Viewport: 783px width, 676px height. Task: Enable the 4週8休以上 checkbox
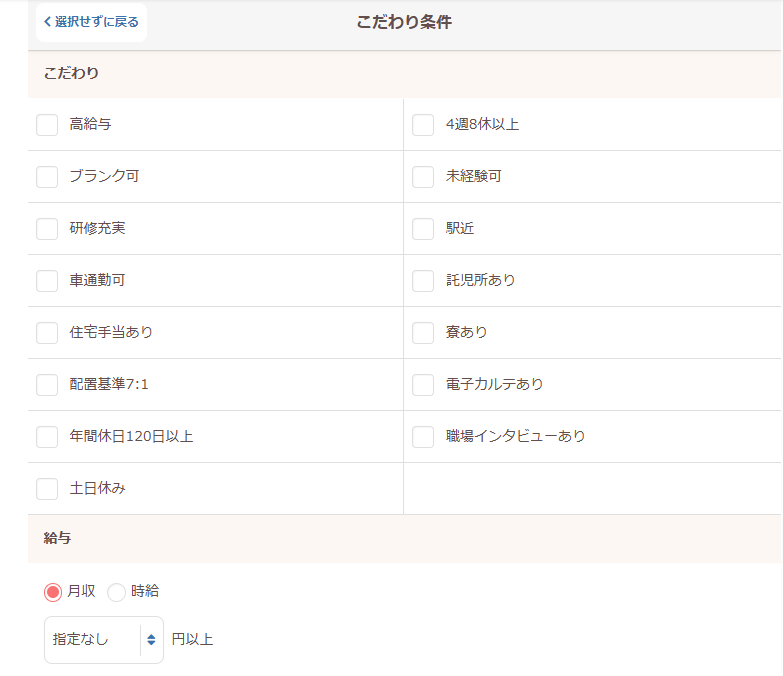423,125
